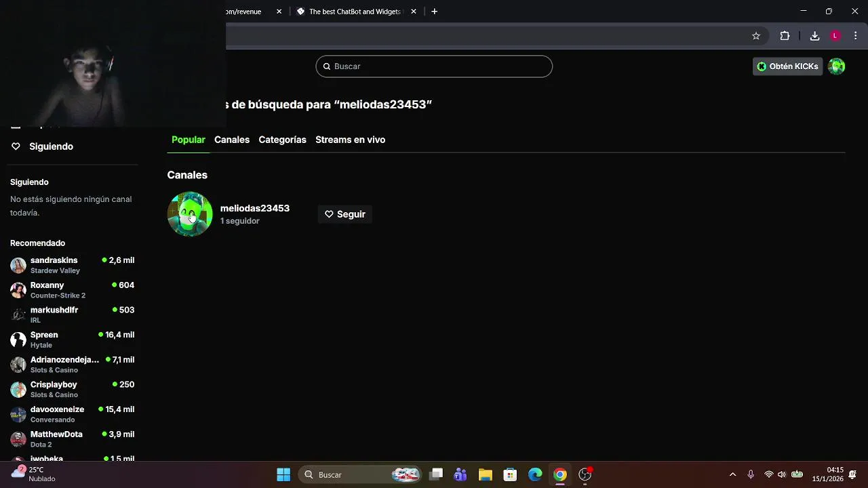The height and width of the screenshot is (488, 868).
Task: Open the Chrome profile L avatar
Action: pos(835,36)
